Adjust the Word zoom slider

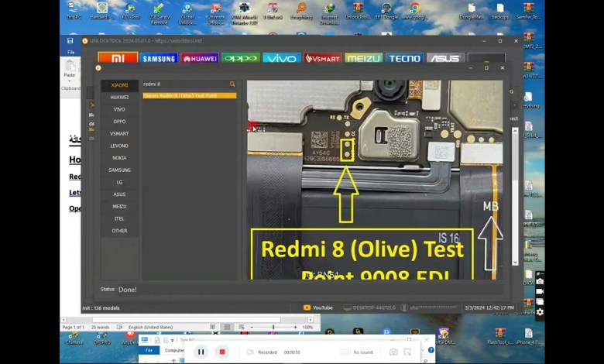273,327
